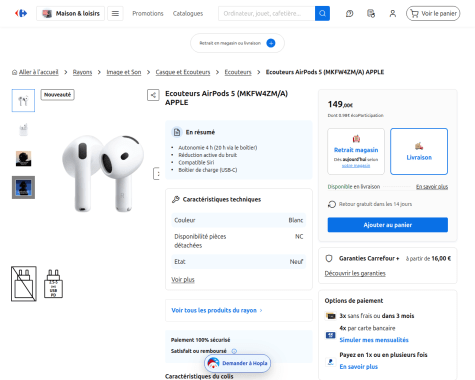Click the Garanties Carrefour shield icon
This screenshot has width=475, height=380.
tap(329, 258)
